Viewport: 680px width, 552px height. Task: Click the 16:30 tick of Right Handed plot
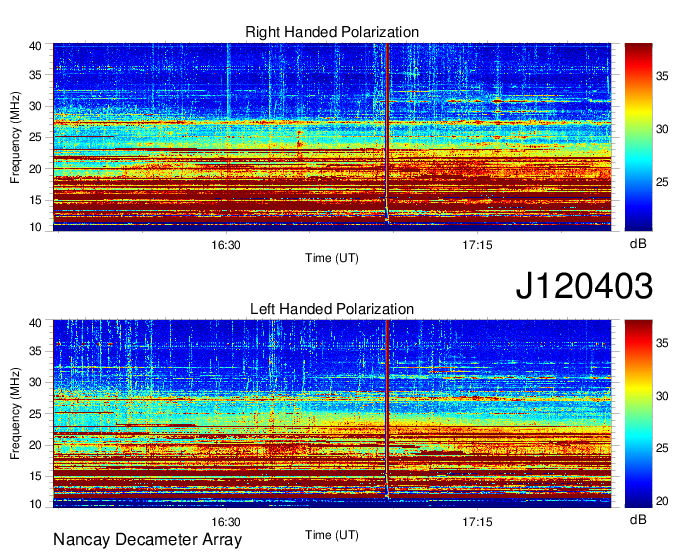tap(226, 245)
